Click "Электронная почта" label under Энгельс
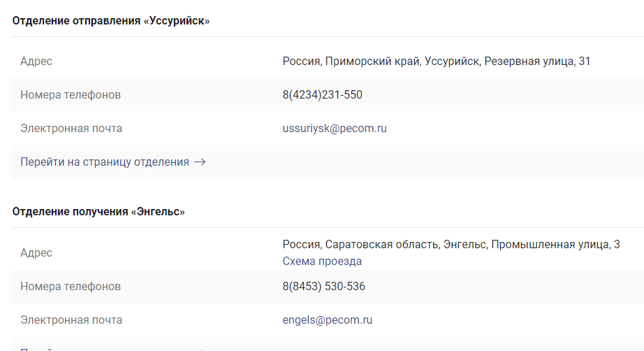This screenshot has width=644, height=351. click(71, 320)
